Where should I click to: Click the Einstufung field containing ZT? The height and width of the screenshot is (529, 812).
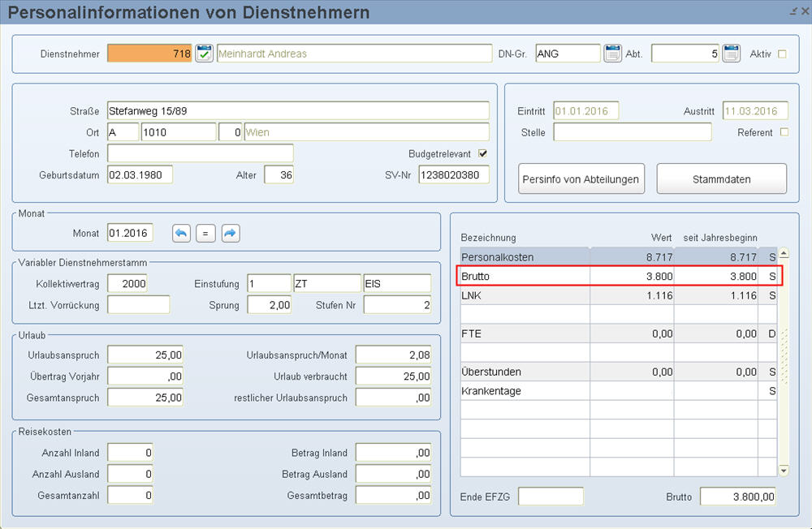[x=327, y=284]
